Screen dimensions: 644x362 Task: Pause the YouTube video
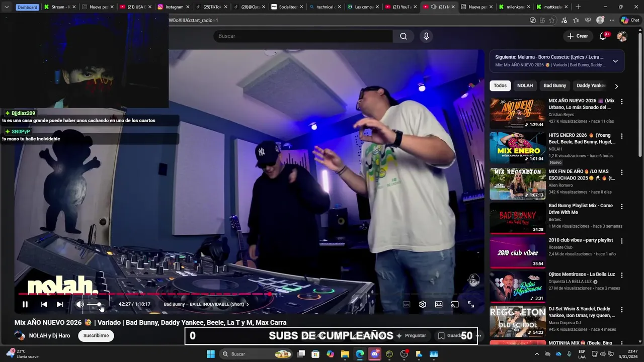point(25,304)
